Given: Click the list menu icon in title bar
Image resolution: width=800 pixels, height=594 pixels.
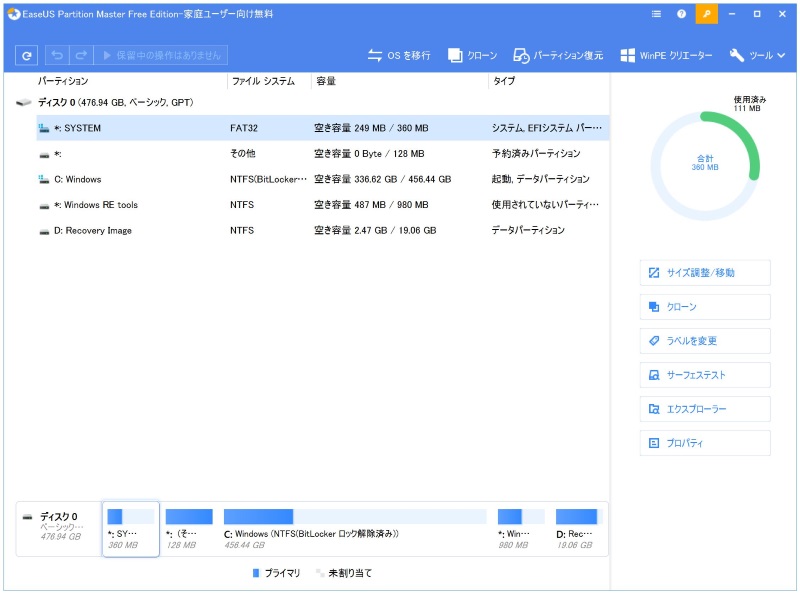Looking at the screenshot, I should point(656,14).
